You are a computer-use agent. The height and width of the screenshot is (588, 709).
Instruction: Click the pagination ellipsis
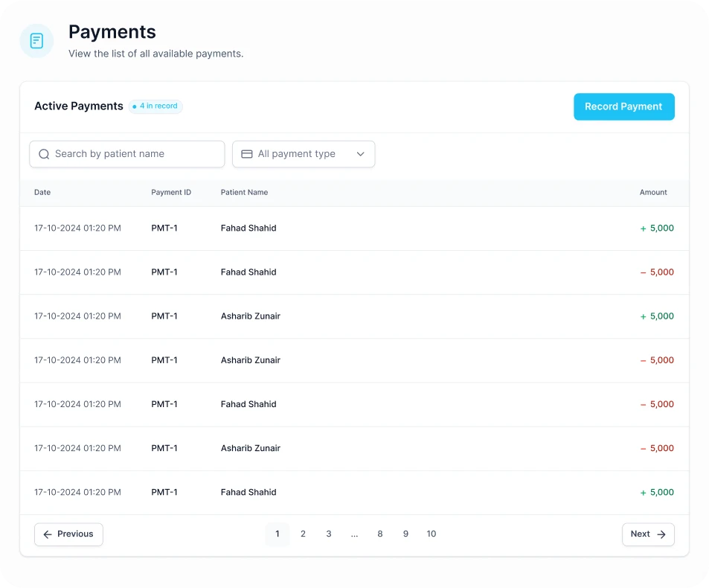[x=354, y=534]
